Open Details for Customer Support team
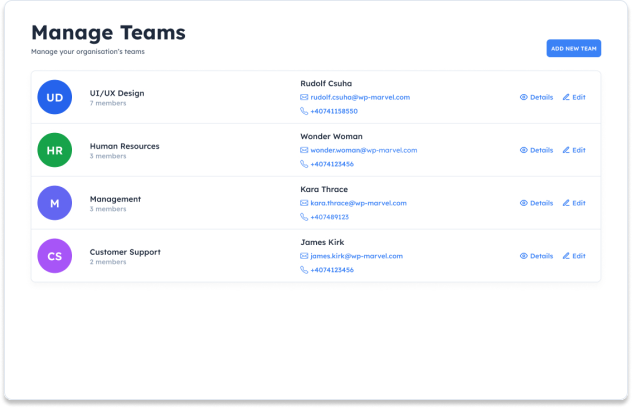Image resolution: width=632 pixels, height=408 pixels. 536,256
